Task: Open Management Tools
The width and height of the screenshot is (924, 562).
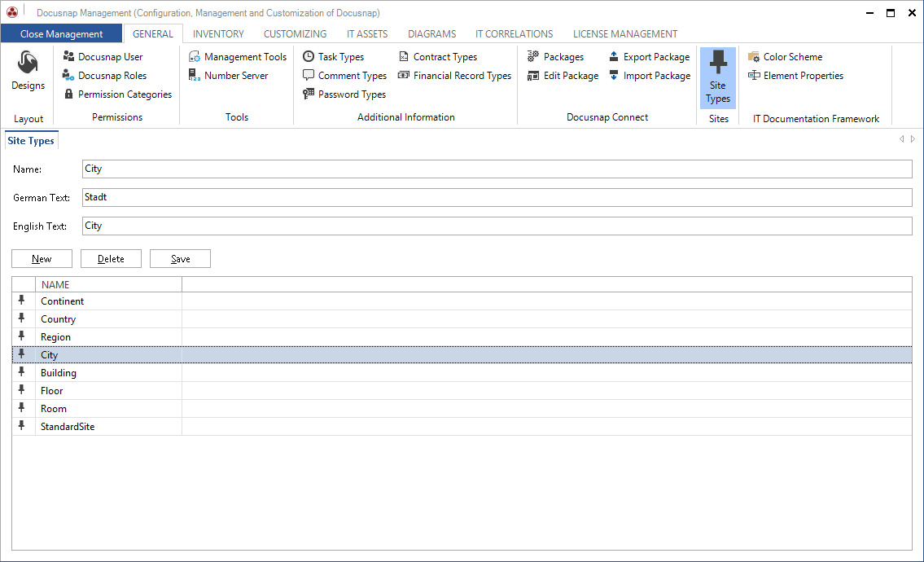Action: (238, 57)
